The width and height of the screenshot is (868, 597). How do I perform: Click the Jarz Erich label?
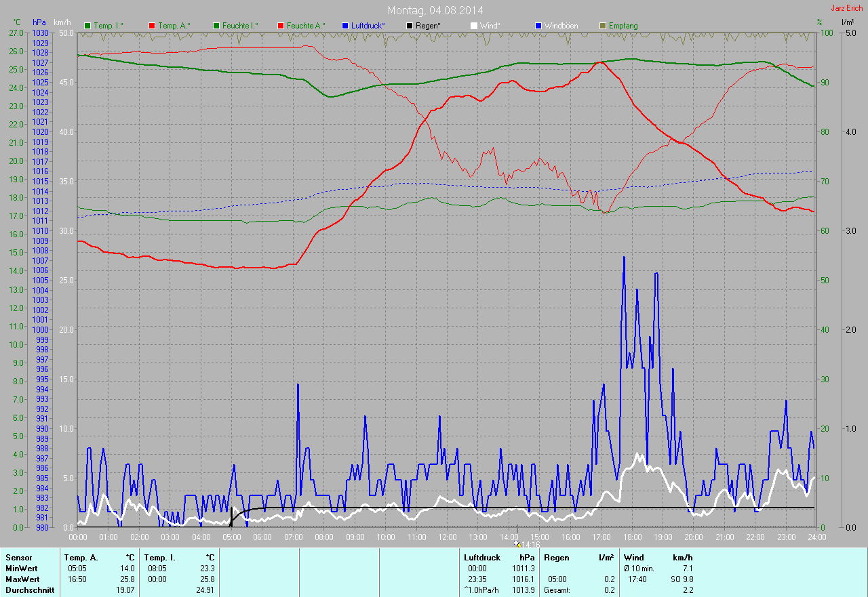pos(847,8)
